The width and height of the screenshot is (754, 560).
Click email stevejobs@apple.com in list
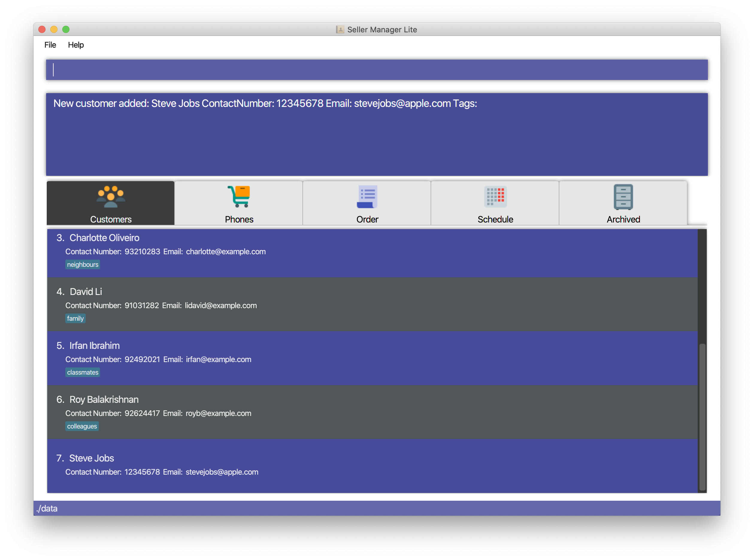(x=222, y=472)
